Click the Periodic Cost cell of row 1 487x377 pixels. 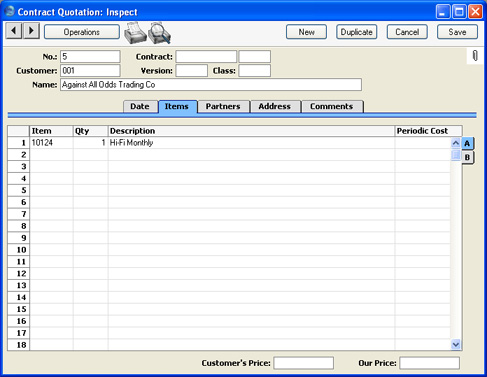(423, 143)
